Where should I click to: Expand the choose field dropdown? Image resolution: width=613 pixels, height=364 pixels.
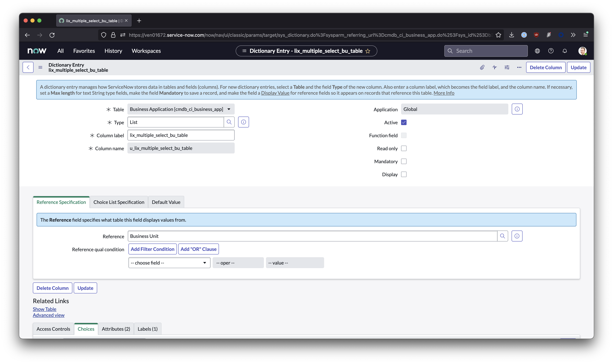[x=169, y=263]
